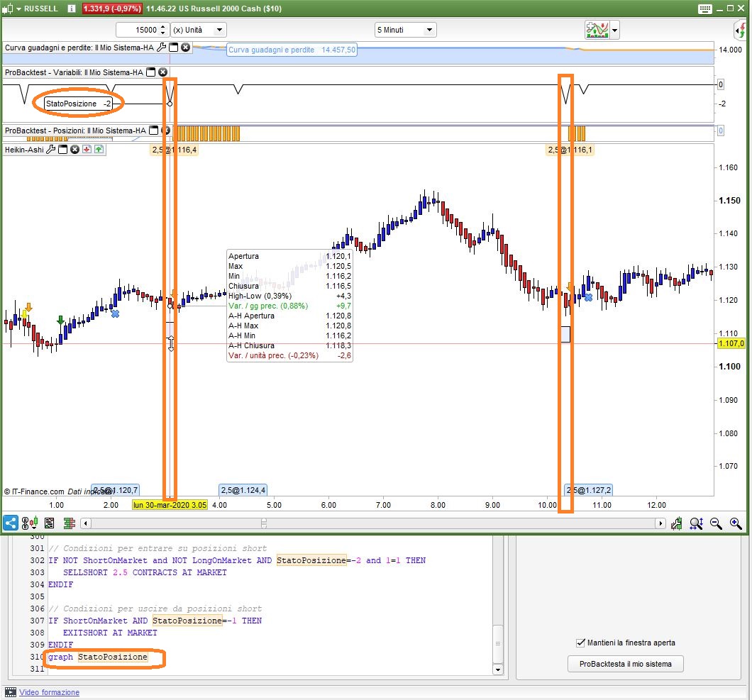Open Heikin-Ashi settings wrench icon
The width and height of the screenshot is (752, 700).
(x=51, y=150)
